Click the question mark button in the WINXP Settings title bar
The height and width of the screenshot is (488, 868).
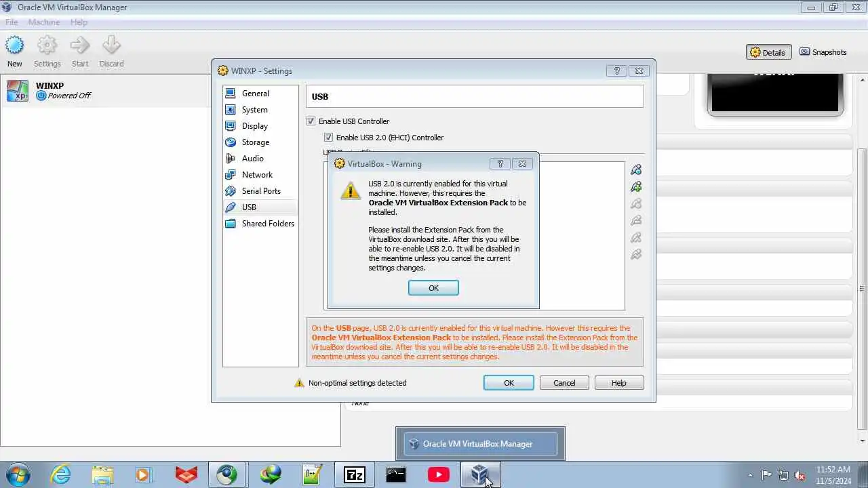pyautogui.click(x=616, y=70)
